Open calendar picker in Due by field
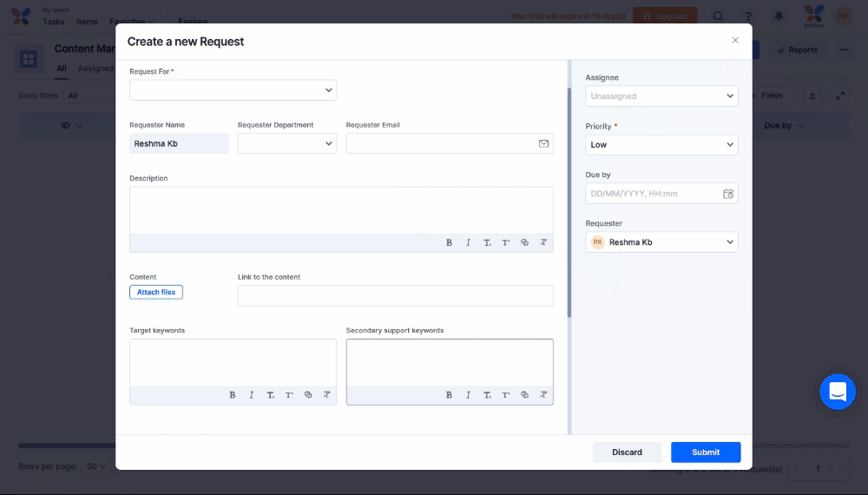The height and width of the screenshot is (495, 868). (728, 194)
